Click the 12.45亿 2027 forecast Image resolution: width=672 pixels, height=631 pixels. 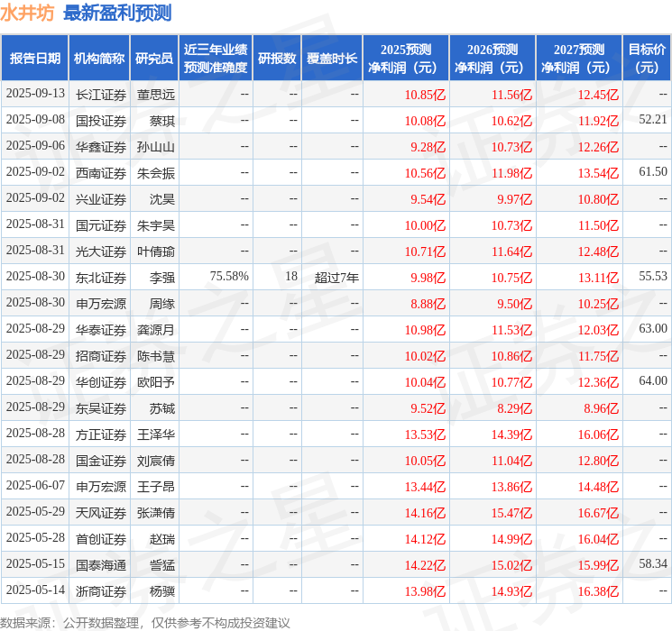(x=598, y=95)
